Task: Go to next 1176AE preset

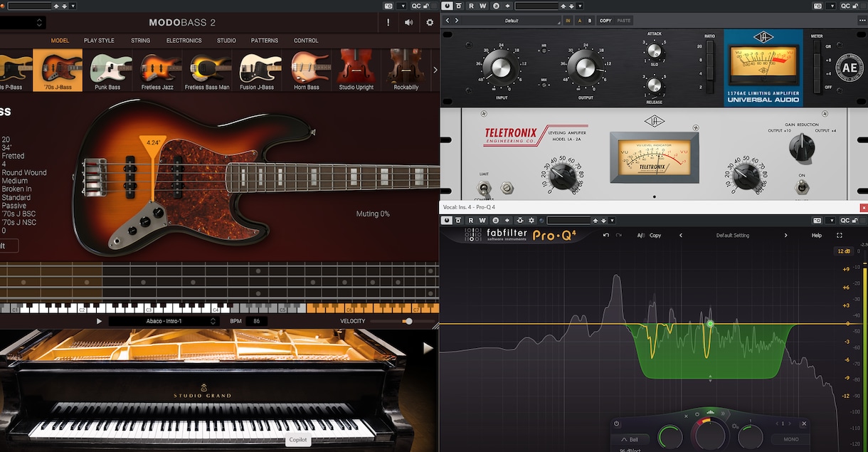Action: click(456, 21)
